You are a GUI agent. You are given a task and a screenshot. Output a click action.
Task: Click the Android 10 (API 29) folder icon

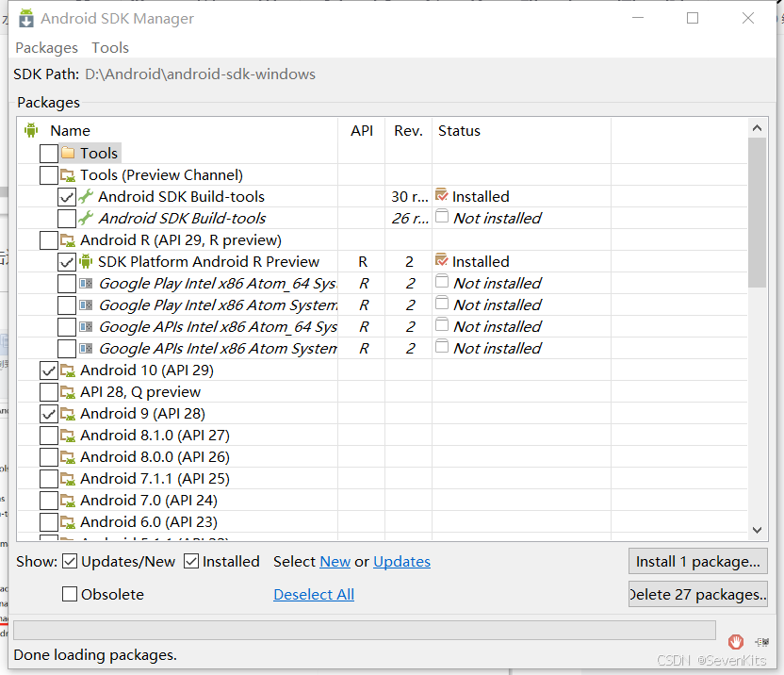coord(68,370)
